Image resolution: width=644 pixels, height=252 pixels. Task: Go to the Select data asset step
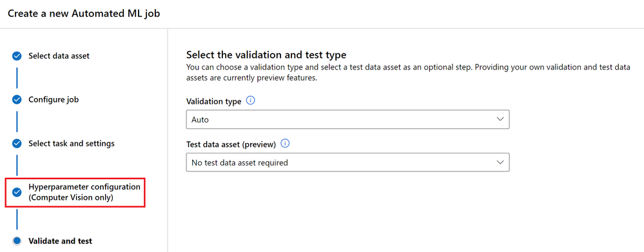[x=59, y=56]
